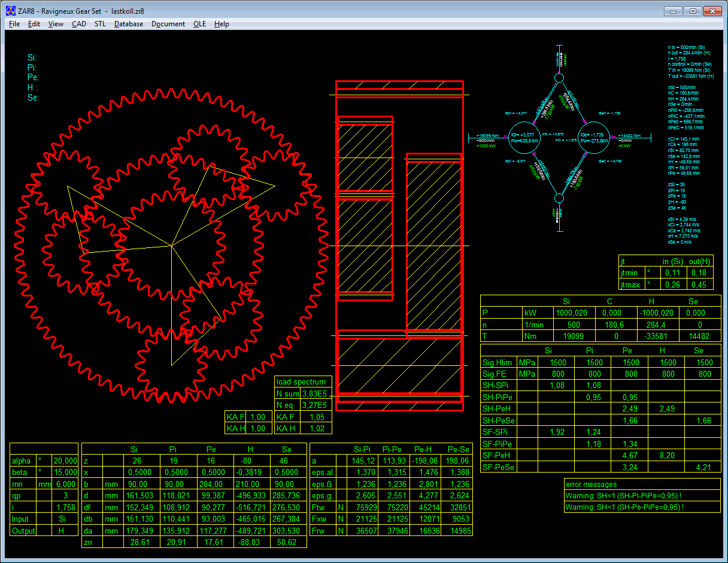Click the ZAR8 application icon in title bar
Image resolution: width=728 pixels, height=563 pixels.
coord(10,11)
